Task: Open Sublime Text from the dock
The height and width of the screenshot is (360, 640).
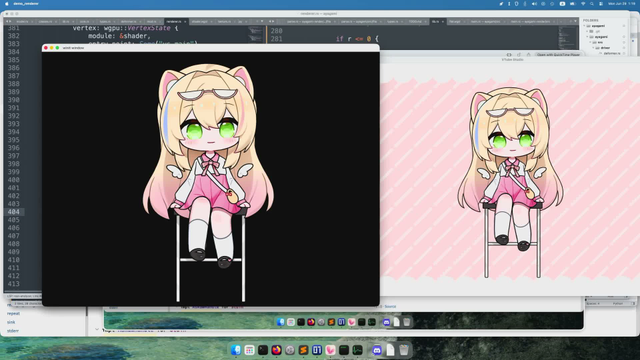Action: coord(303,350)
